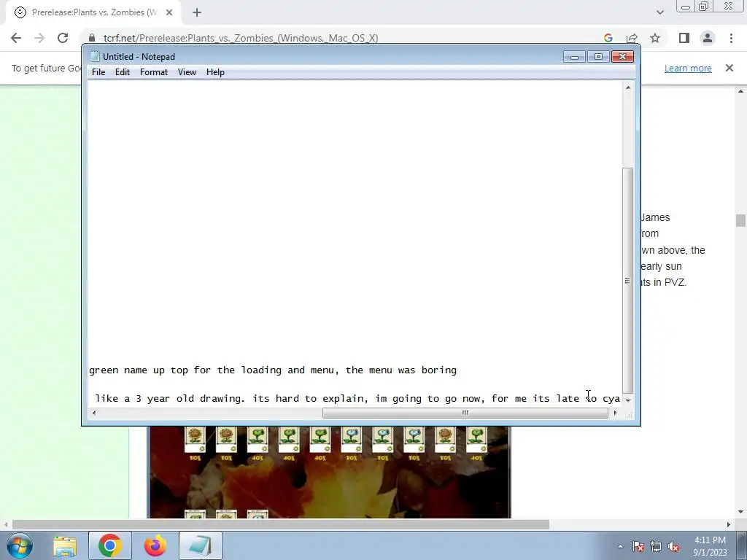
Task: Click Chrome horizontal scroll right arrow
Action: (729, 524)
